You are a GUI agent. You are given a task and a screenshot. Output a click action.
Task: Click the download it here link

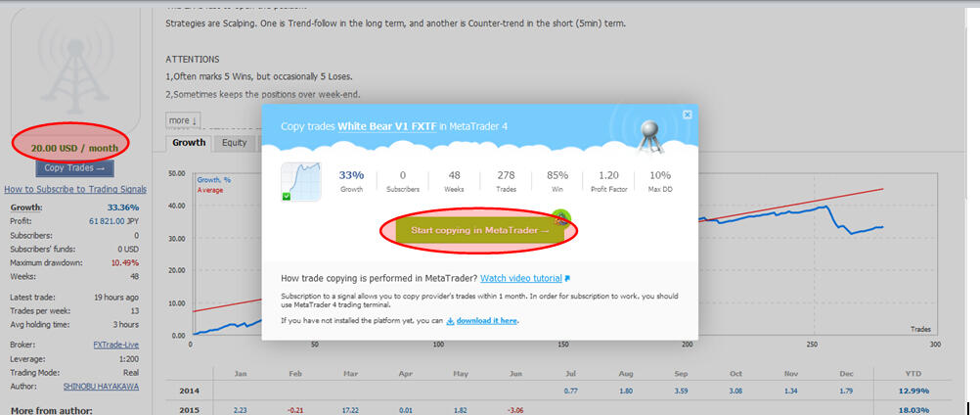tap(486, 321)
